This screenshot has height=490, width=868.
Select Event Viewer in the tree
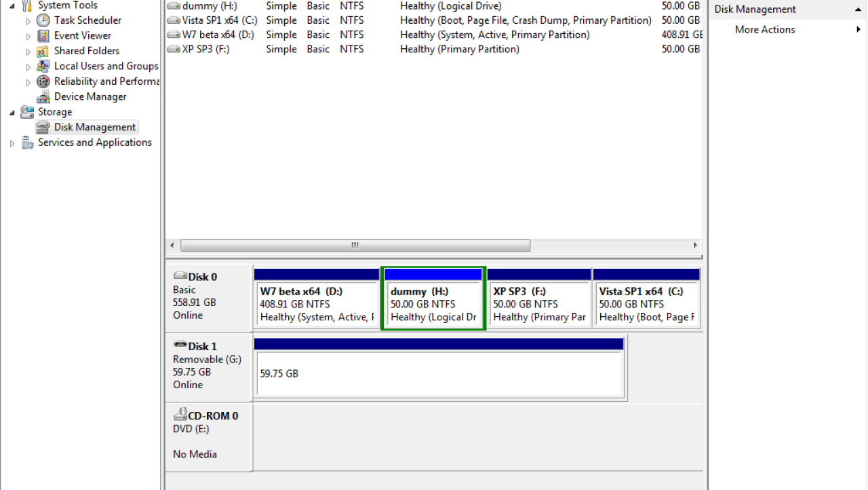click(x=82, y=35)
